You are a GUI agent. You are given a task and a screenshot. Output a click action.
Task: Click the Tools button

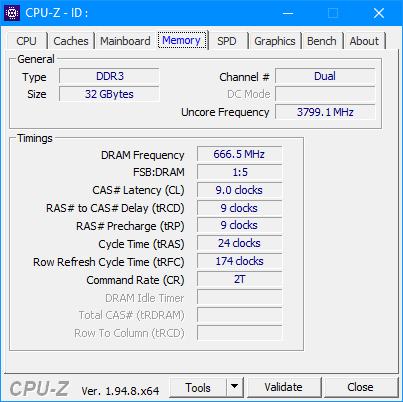pos(198,387)
